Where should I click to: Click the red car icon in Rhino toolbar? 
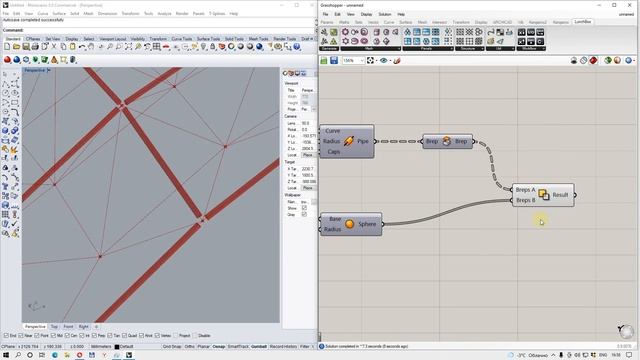click(166, 47)
